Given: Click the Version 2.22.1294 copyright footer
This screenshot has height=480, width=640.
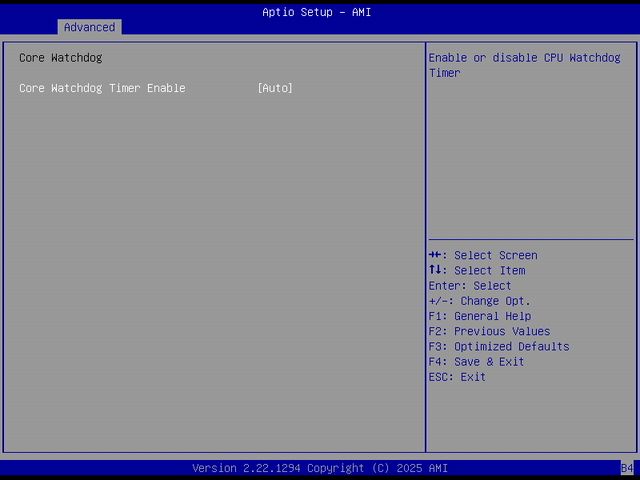Looking at the screenshot, I should pyautogui.click(x=320, y=468).
